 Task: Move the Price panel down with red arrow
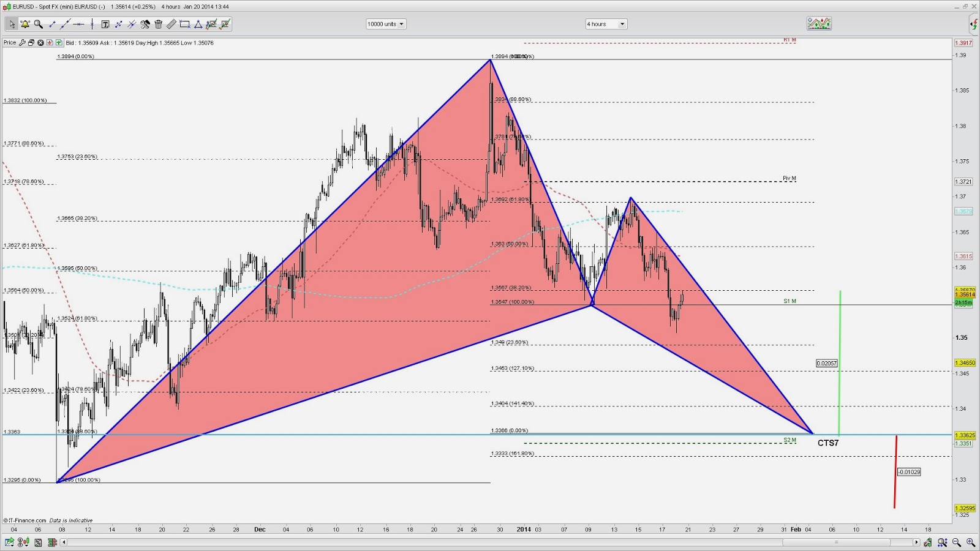[x=50, y=43]
